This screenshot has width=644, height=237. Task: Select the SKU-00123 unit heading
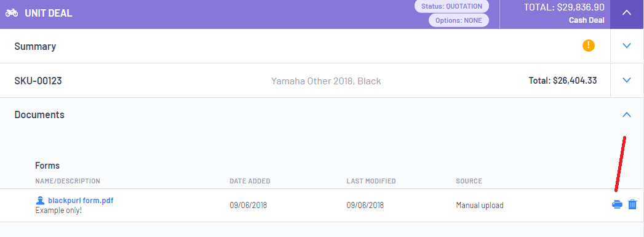[x=38, y=81]
